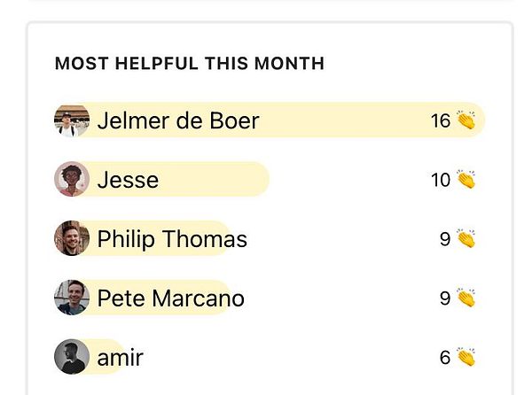This screenshot has height=395, width=532.
Task: Click clap emoji in Philip Thomas row
Action: (466, 239)
